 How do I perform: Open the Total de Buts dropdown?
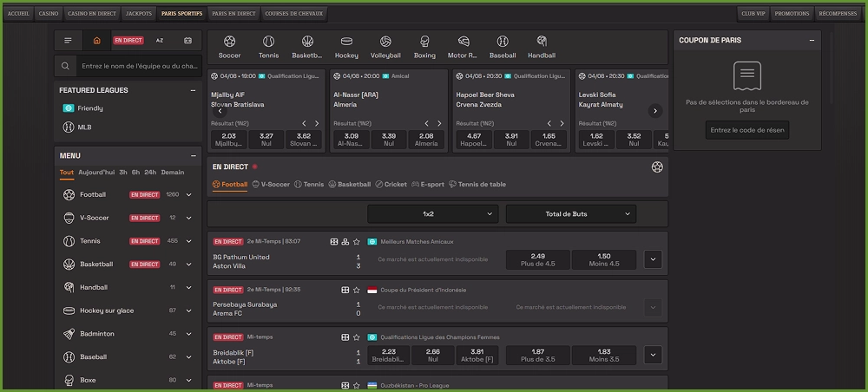click(x=571, y=214)
